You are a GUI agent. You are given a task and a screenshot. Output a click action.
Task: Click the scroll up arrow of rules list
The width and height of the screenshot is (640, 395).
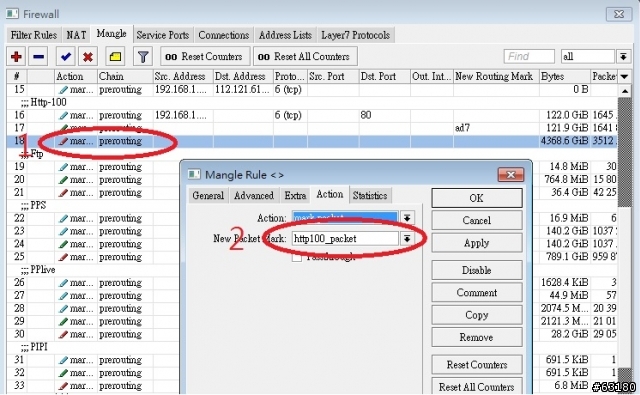(624, 91)
